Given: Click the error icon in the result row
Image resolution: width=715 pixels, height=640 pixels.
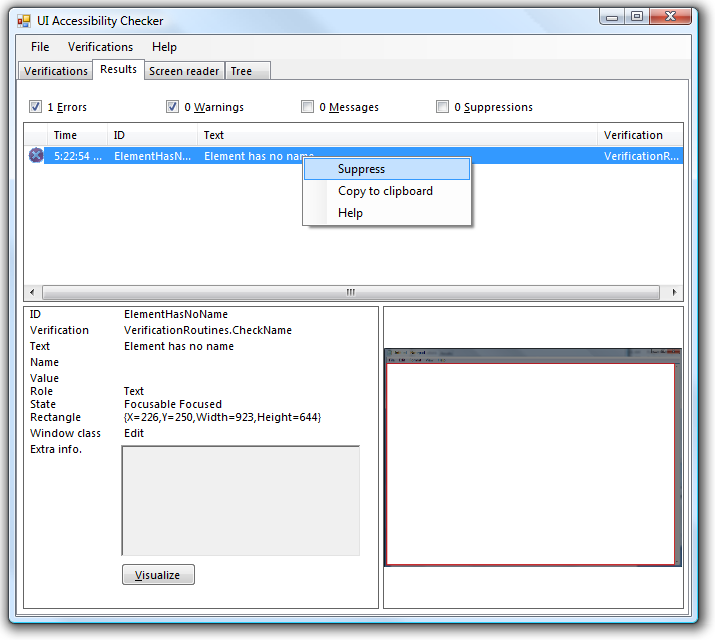Looking at the screenshot, I should click(x=36, y=155).
